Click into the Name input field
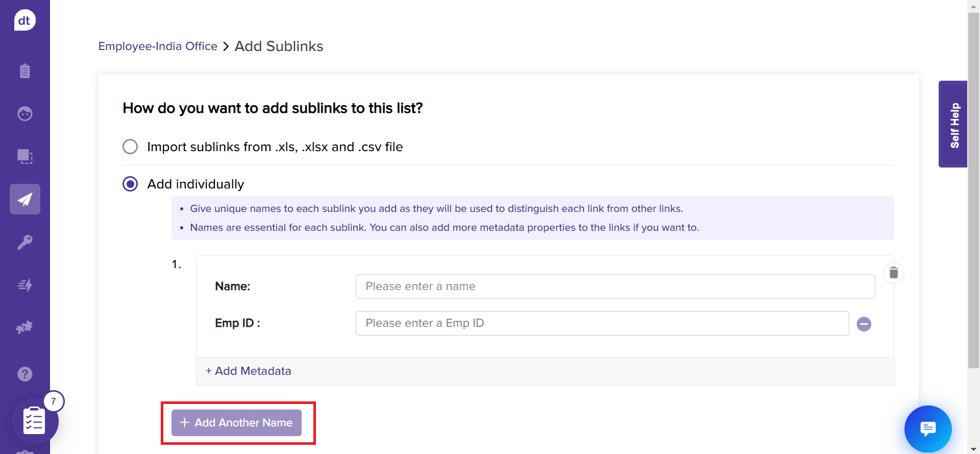980x454 pixels. tap(615, 286)
